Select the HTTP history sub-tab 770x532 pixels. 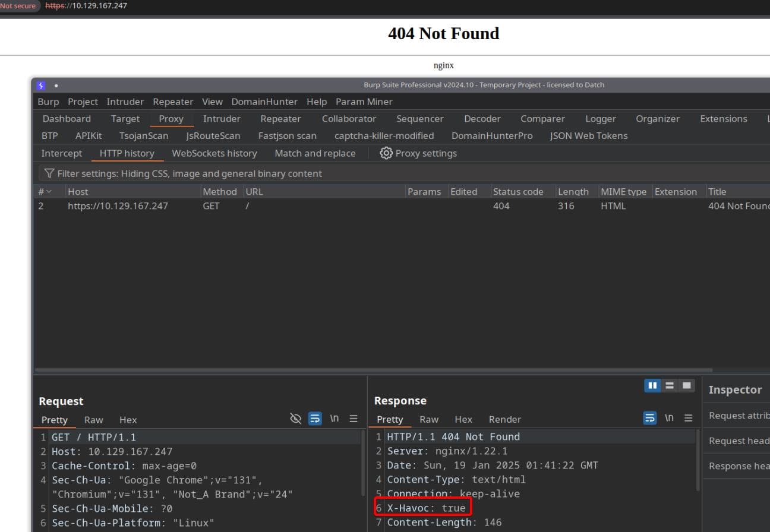pos(127,153)
